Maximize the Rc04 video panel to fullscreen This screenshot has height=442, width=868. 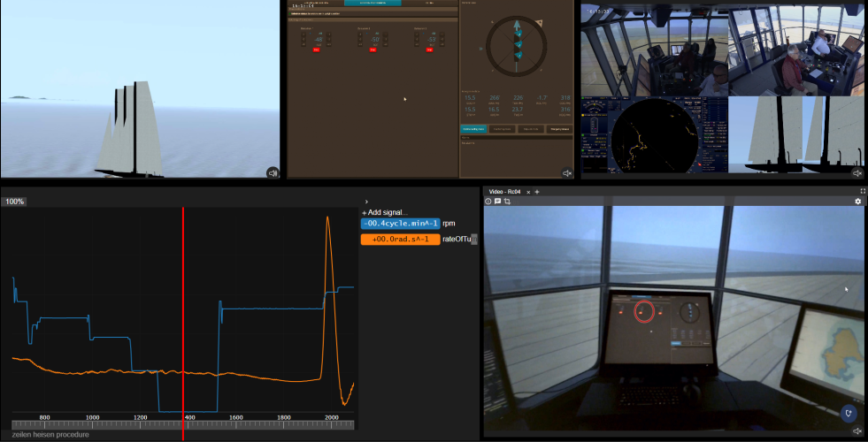tap(863, 191)
